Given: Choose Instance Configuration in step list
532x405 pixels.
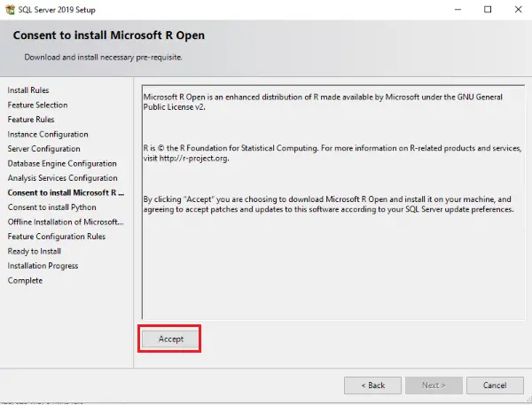Looking at the screenshot, I should tap(48, 135).
